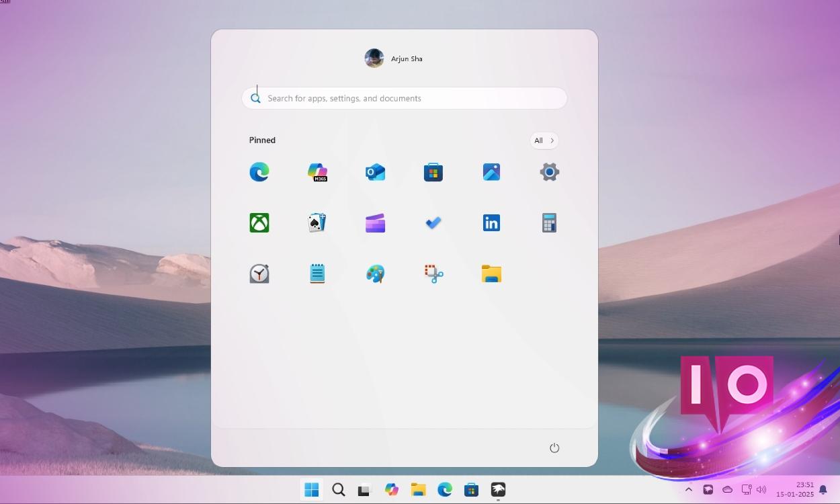Click the All apps button
This screenshot has height=504, width=840.
544,140
